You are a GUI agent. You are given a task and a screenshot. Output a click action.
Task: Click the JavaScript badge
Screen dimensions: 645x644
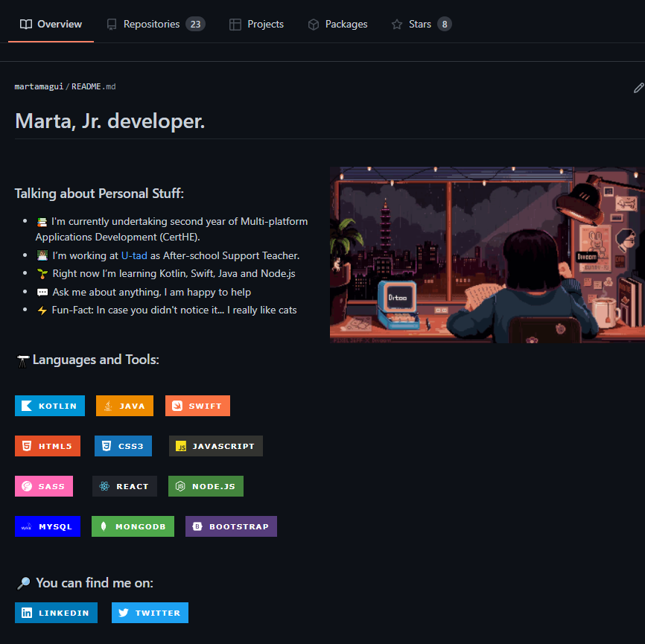point(215,446)
